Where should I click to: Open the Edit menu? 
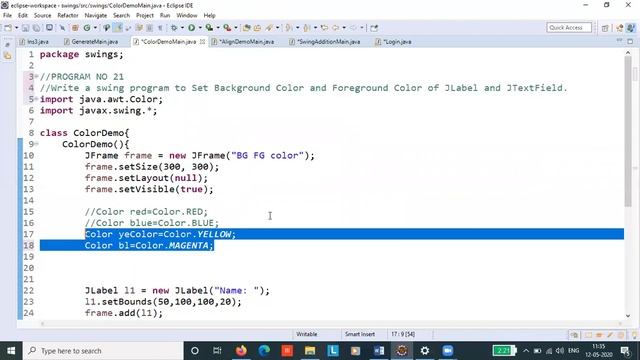pyautogui.click(x=23, y=15)
